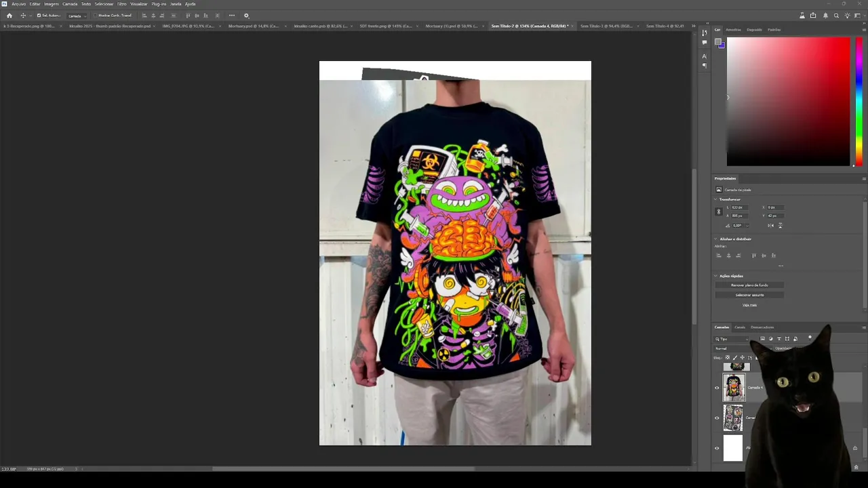Viewport: 868px width, 488px height.
Task: Toggle Sel. Autom. checkbox
Action: [39, 16]
